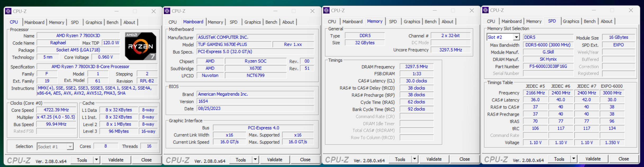This screenshot has width=644, height=167.
Task: Click Validate in the SPD window
Action: (593, 159)
